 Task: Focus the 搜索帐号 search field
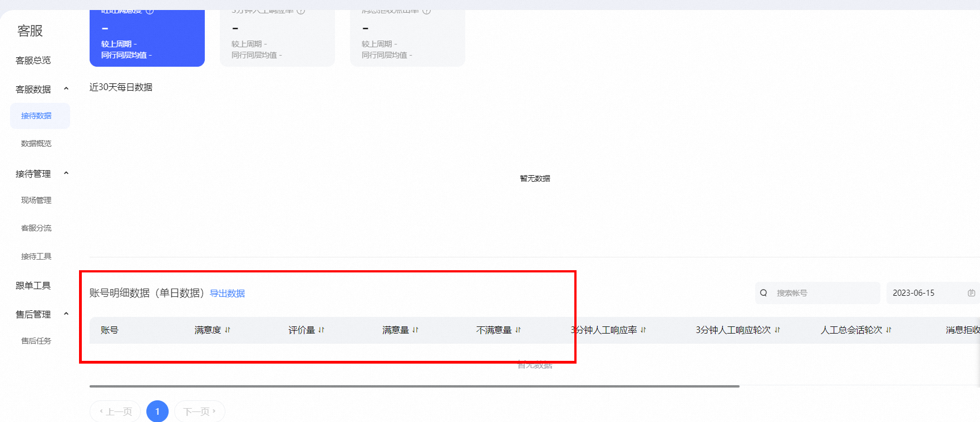pyautogui.click(x=818, y=293)
